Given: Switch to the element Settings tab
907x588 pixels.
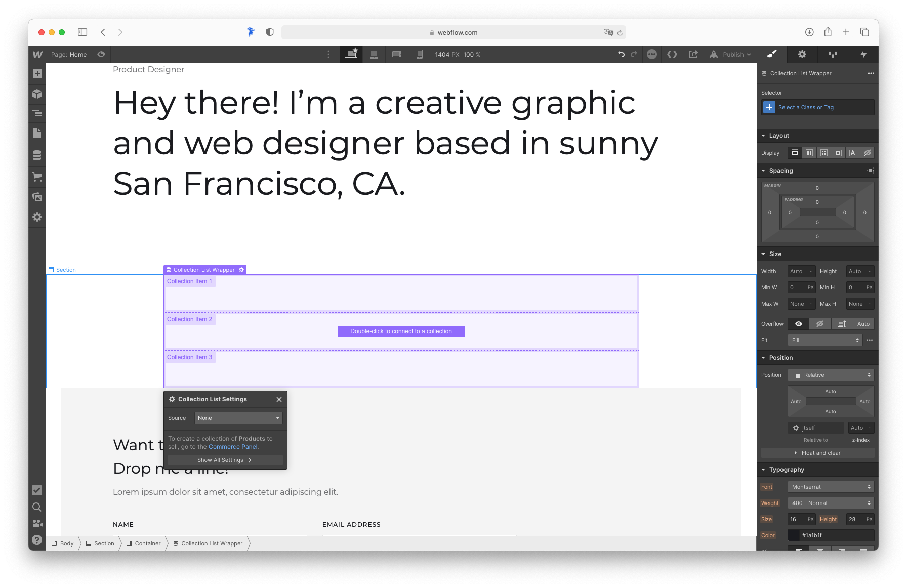Looking at the screenshot, I should coord(802,54).
